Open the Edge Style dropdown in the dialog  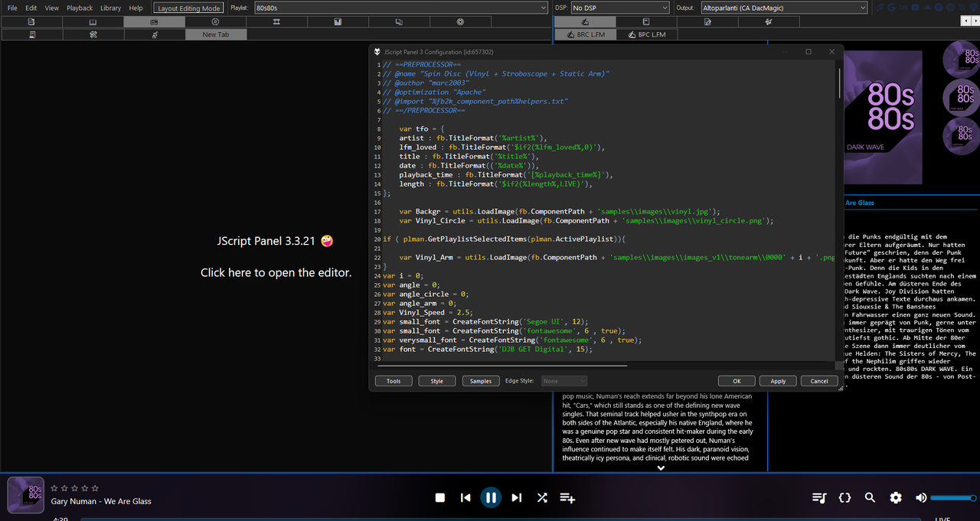coord(564,380)
